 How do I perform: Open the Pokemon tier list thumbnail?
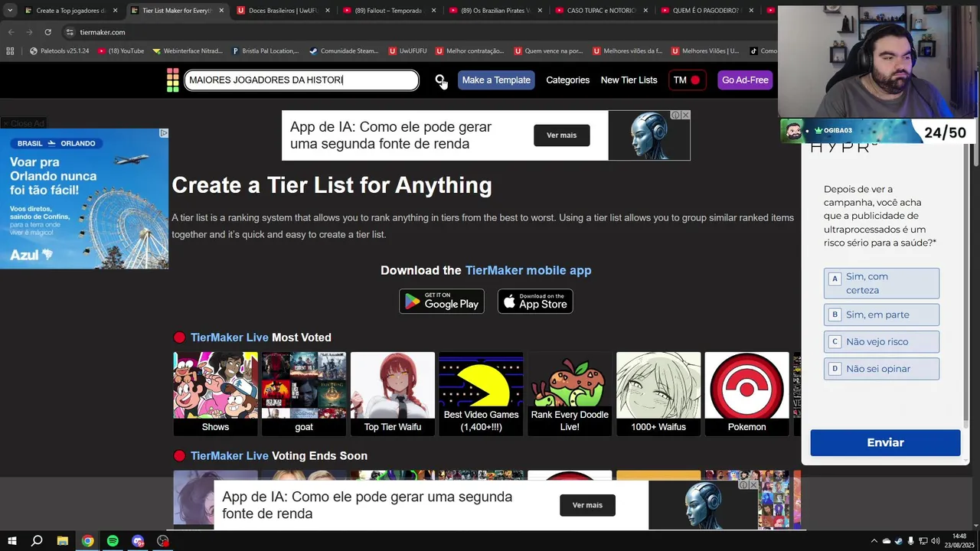pyautogui.click(x=746, y=393)
